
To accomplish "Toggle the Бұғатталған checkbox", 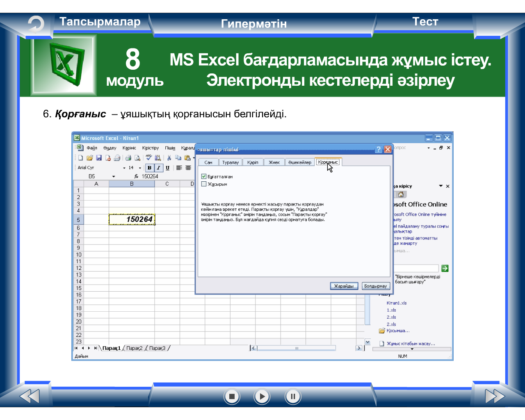I will [x=204, y=176].
